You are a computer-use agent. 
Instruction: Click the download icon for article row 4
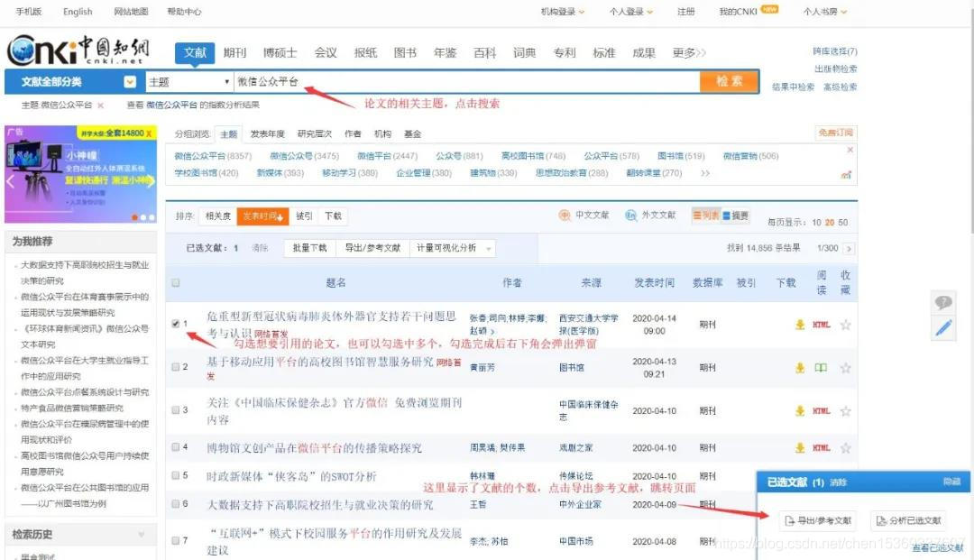click(x=800, y=448)
